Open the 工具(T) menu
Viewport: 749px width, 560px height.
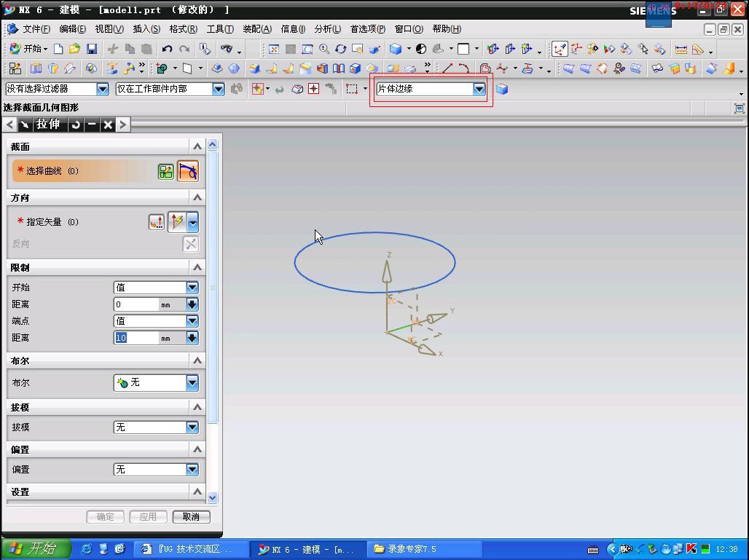coord(220,29)
